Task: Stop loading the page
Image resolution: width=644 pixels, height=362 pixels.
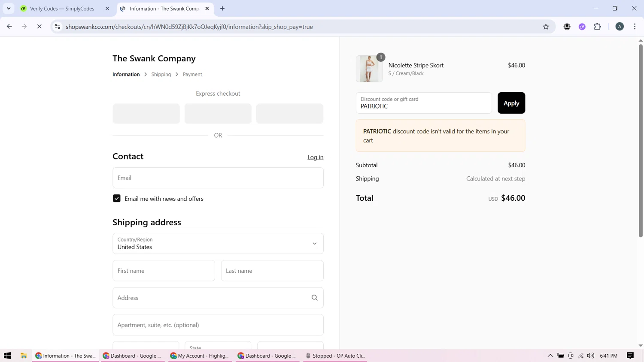Action: click(x=39, y=27)
